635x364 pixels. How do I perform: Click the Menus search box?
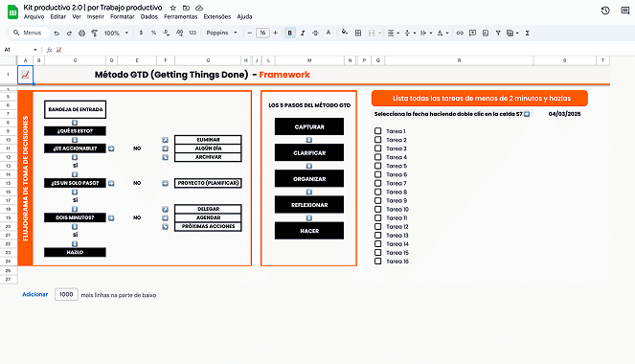pos(29,33)
